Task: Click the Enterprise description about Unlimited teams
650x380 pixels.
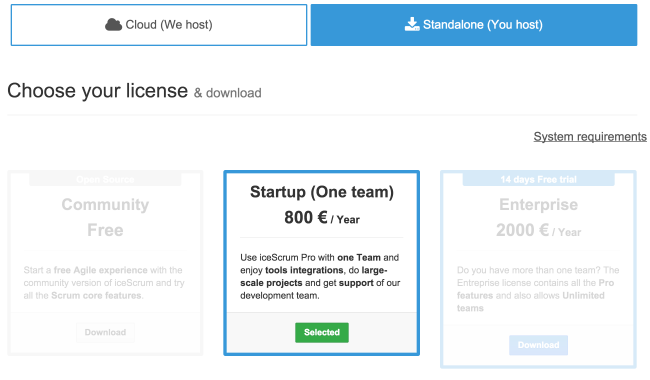Action: tap(538, 289)
